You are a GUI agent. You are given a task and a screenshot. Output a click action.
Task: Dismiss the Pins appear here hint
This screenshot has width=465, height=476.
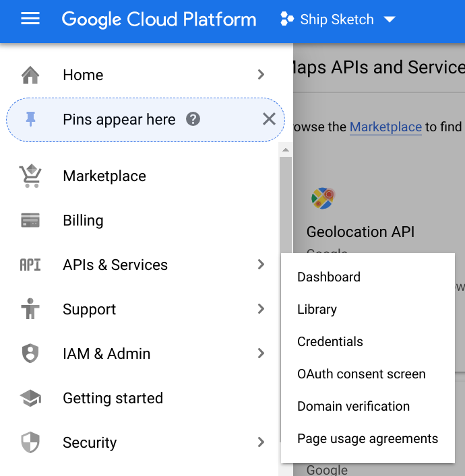point(269,119)
